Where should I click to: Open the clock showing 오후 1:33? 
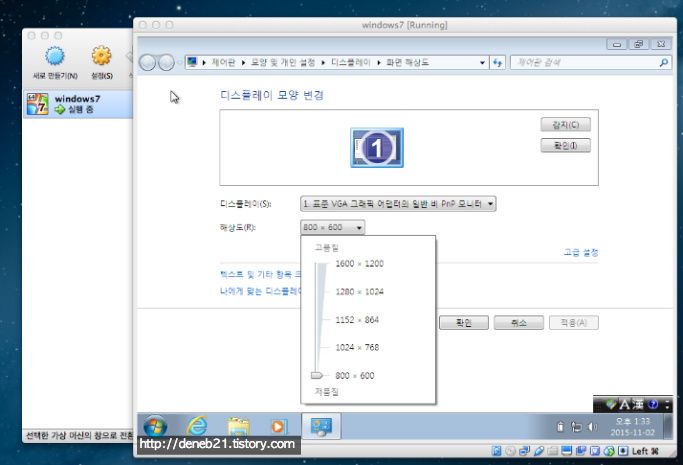click(632, 427)
